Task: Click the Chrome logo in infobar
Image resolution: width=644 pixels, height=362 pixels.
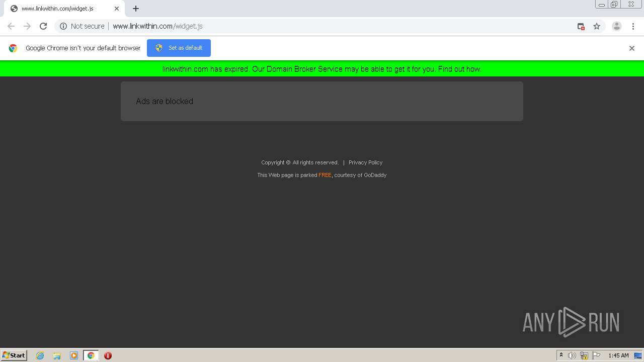Action: (x=13, y=48)
